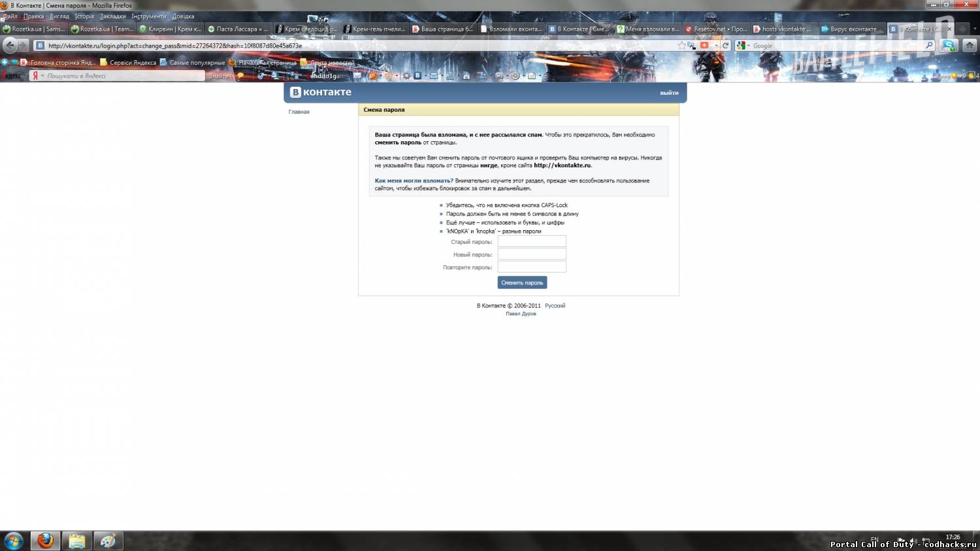Click the Главная sidebar link
The width and height of the screenshot is (980, 551).
click(299, 112)
